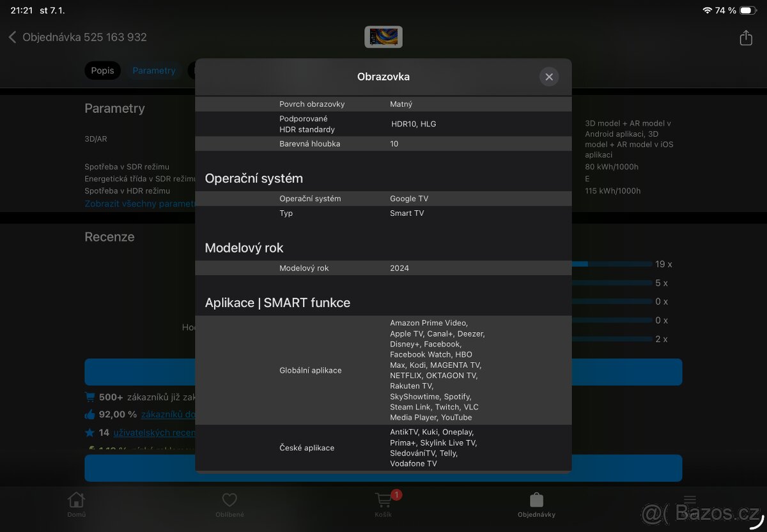The height and width of the screenshot is (532, 767).
Task: Tap the red badge on the cart
Action: pyautogui.click(x=396, y=494)
